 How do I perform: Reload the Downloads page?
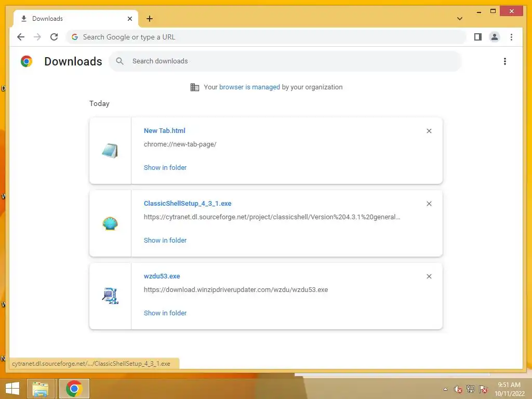(x=54, y=37)
